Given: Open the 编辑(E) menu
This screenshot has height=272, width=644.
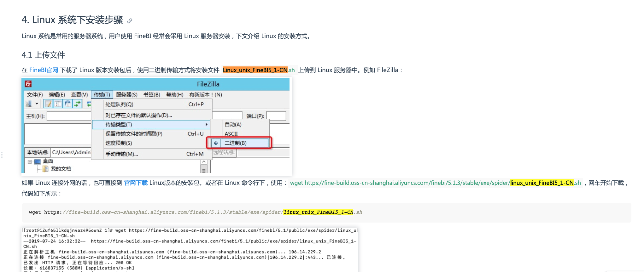Looking at the screenshot, I should [57, 95].
